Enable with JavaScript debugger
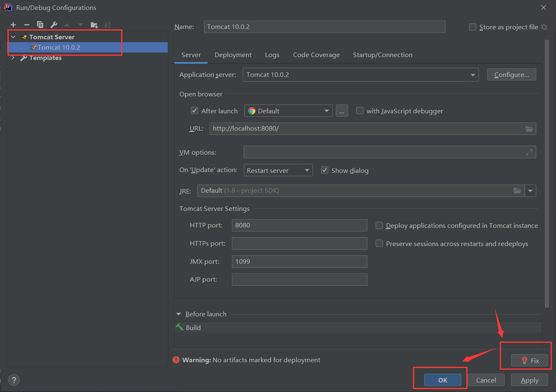Viewport: 556px width, 392px height. tap(360, 110)
